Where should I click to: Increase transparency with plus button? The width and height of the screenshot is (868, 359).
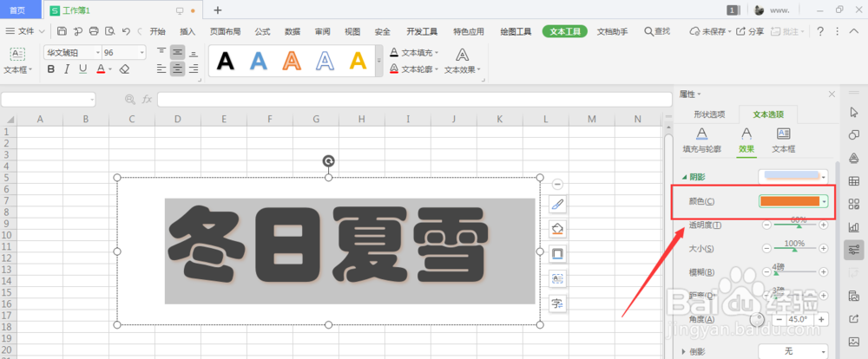click(823, 225)
